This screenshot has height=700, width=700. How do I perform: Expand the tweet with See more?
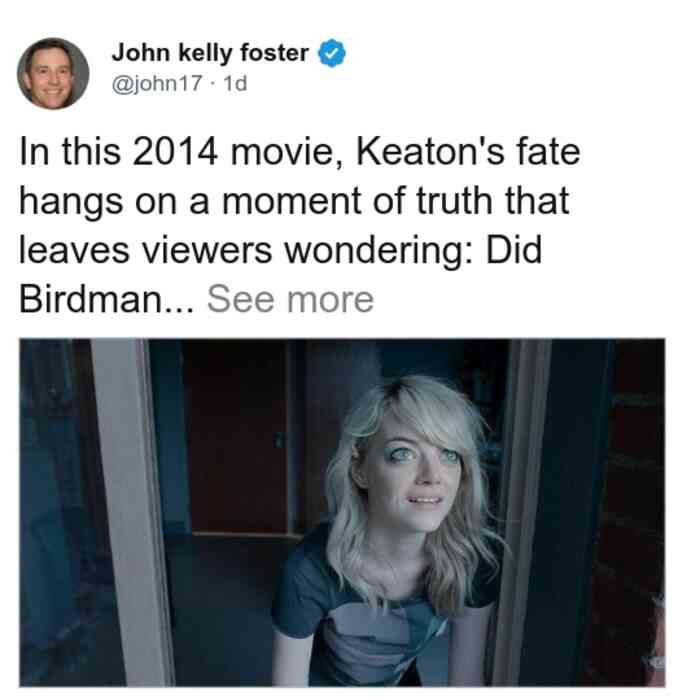pos(290,300)
